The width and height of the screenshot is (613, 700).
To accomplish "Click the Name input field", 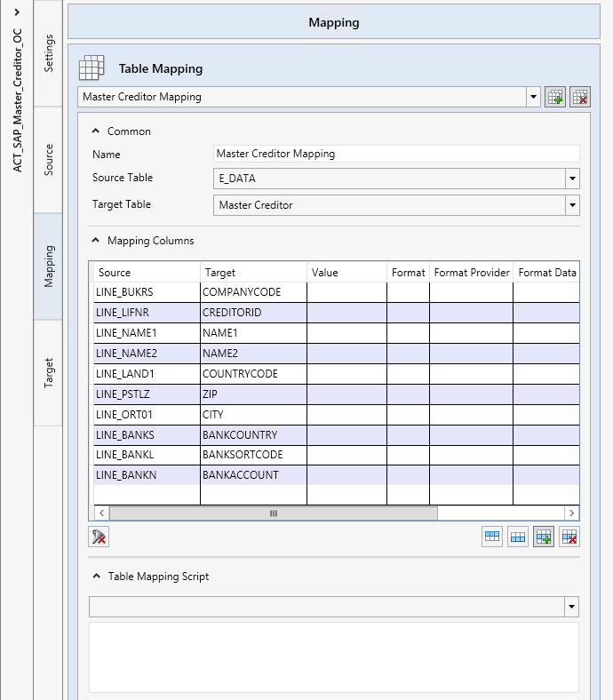I will point(396,154).
